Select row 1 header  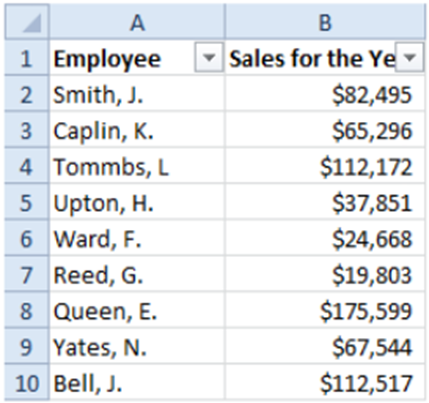pos(27,58)
